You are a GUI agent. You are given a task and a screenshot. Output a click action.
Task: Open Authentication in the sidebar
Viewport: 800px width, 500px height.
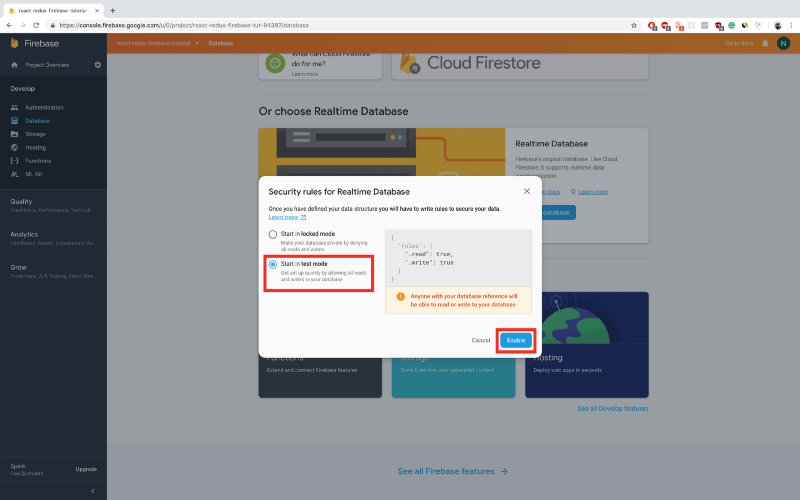click(44, 107)
